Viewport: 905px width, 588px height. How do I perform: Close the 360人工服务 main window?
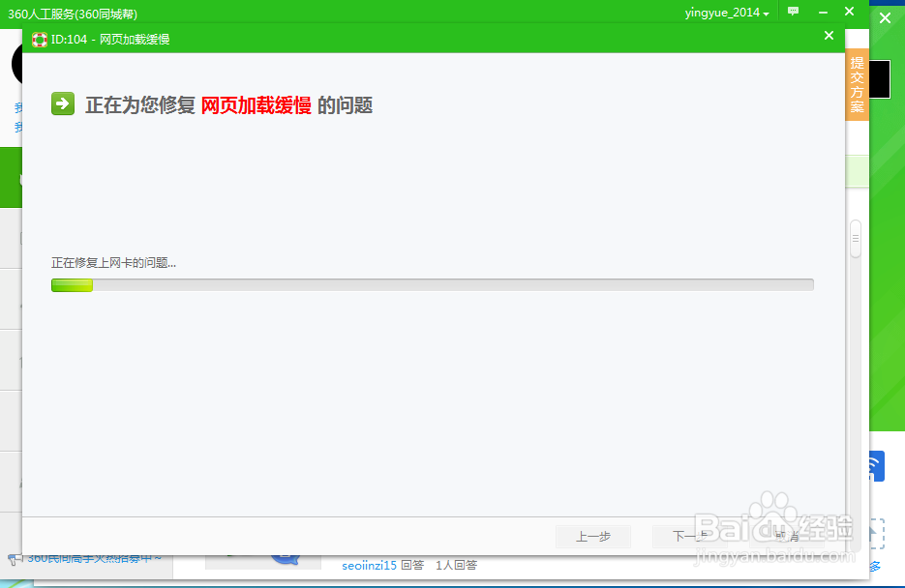[849, 12]
